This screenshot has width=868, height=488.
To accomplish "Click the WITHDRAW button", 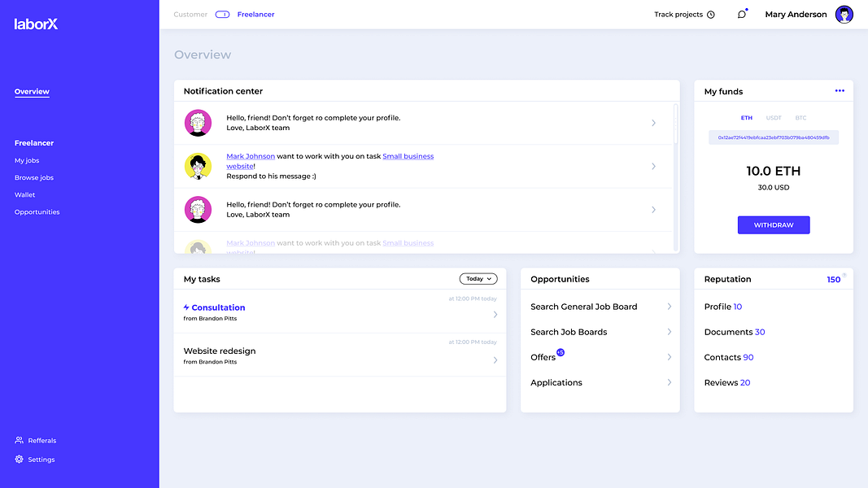I will point(774,225).
